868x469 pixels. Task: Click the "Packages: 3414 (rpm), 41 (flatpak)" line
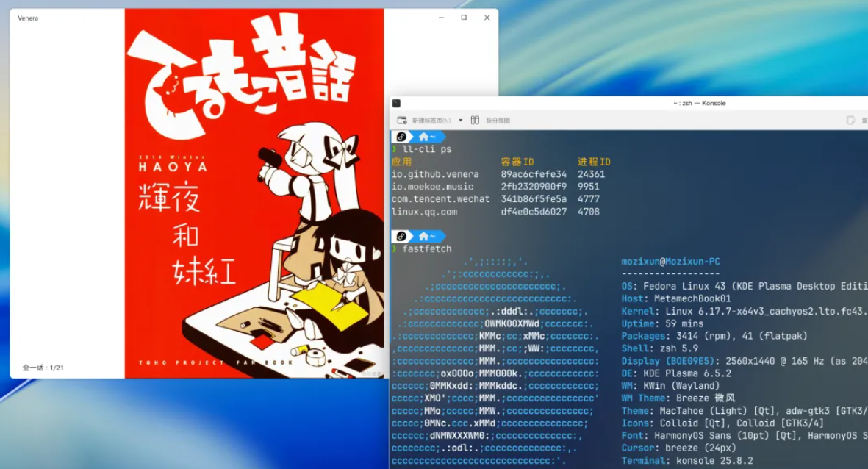click(x=714, y=336)
